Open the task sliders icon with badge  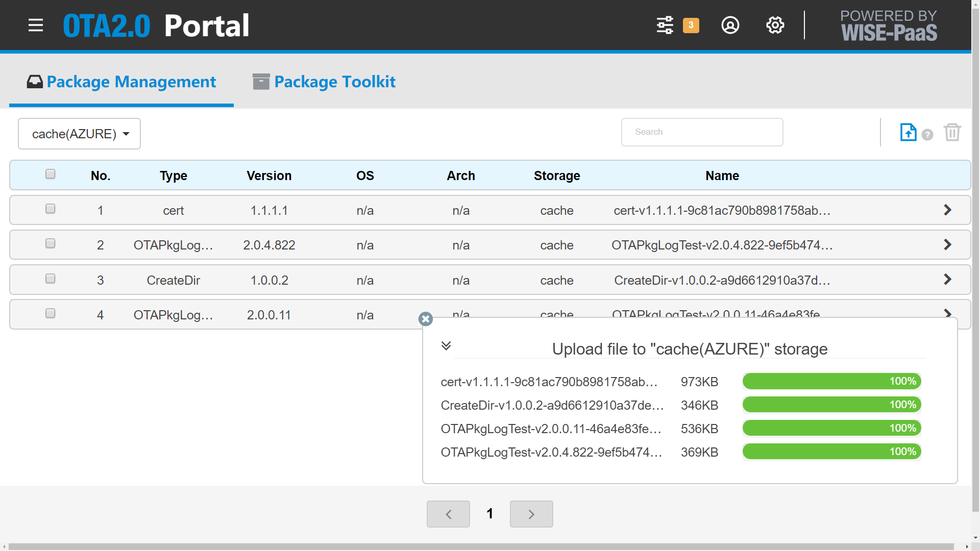pyautogui.click(x=665, y=25)
